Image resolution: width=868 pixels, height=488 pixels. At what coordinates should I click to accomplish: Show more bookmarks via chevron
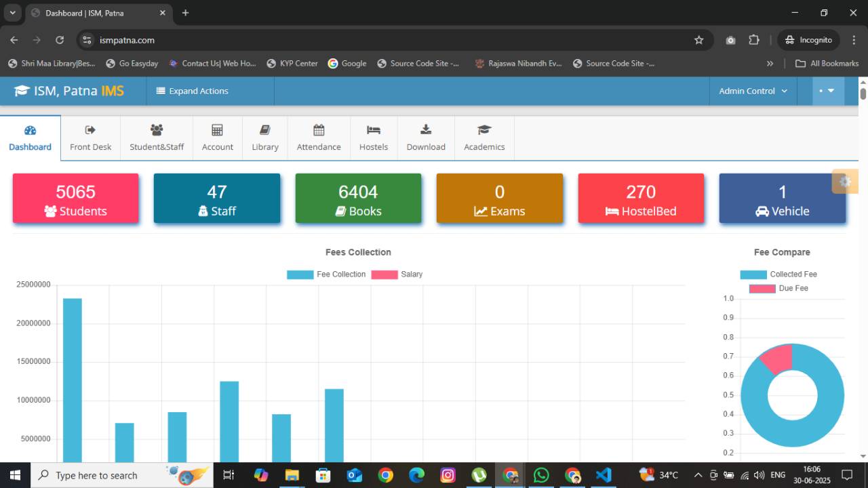pos(770,63)
